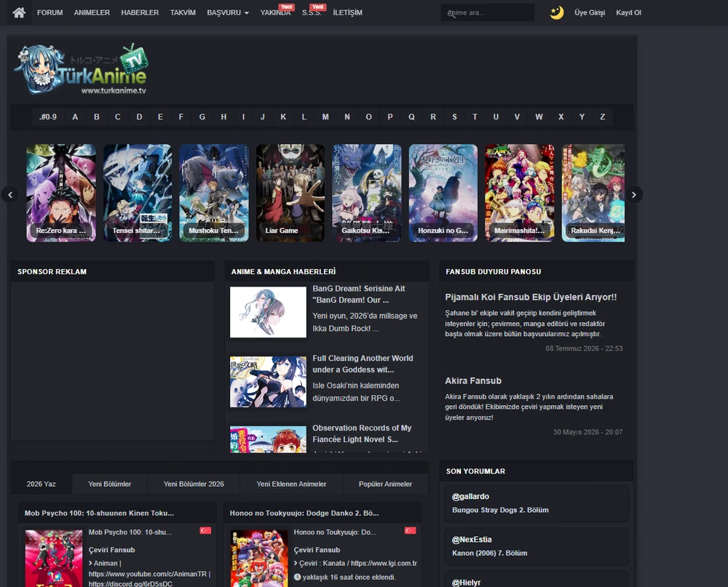Screen dimensions: 728x587
Task: Click the search magnifier icon
Action: click(451, 14)
